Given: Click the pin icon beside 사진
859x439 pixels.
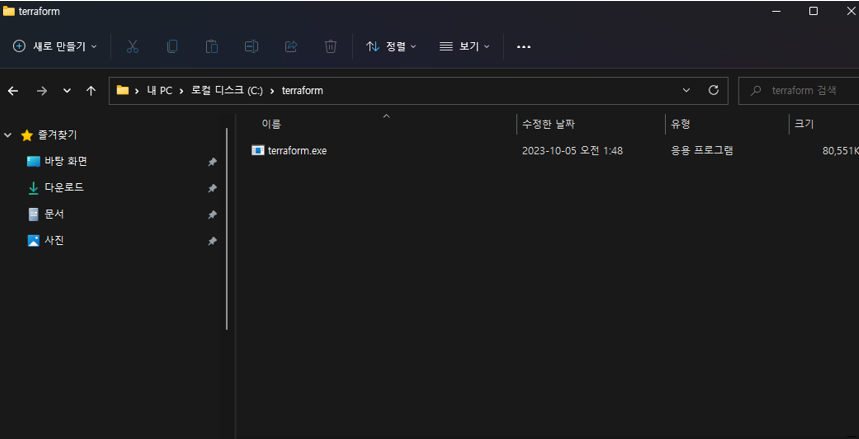Looking at the screenshot, I should pyautogui.click(x=212, y=241).
